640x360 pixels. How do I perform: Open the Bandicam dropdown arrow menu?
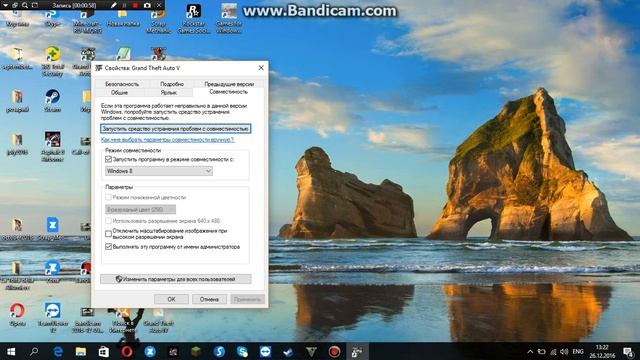(x=5, y=5)
